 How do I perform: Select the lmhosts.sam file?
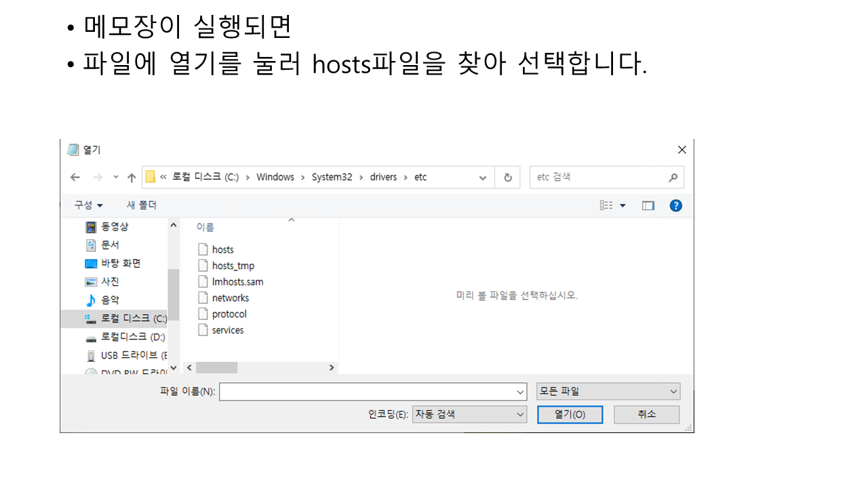tap(237, 282)
